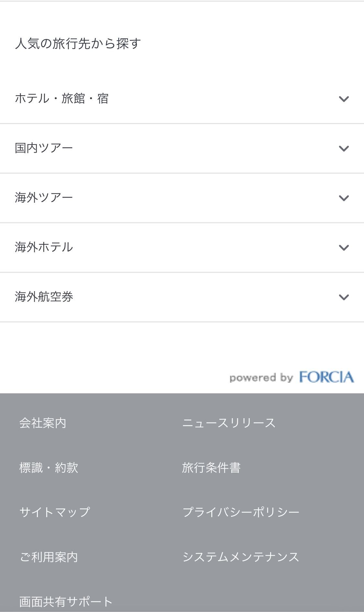This screenshot has height=612, width=364.
Task: Click the 海外航空券 chevron icon
Action: click(x=344, y=297)
